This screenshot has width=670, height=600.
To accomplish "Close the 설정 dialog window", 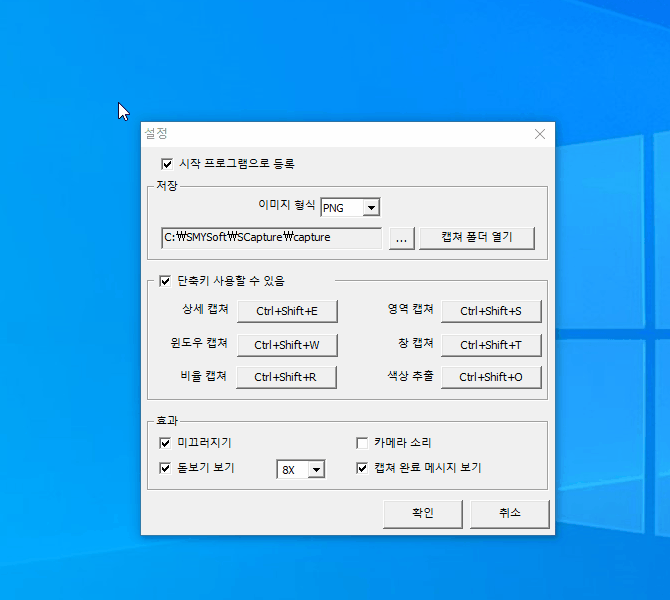I will tap(540, 134).
